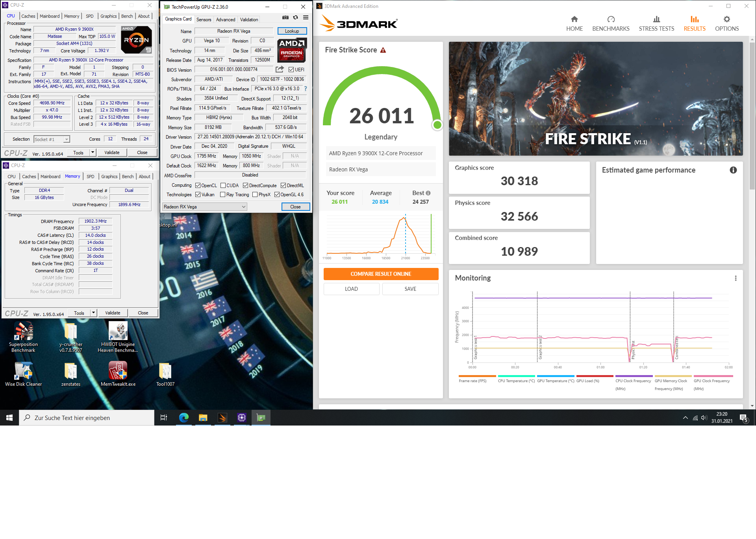Screen dimensions: 756x539
Task: Select the MemTweakIt.exe desktop icon
Action: coord(118,375)
